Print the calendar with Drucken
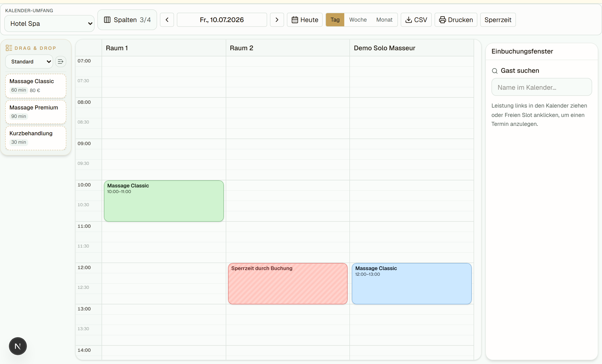The image size is (602, 364). [x=456, y=20]
